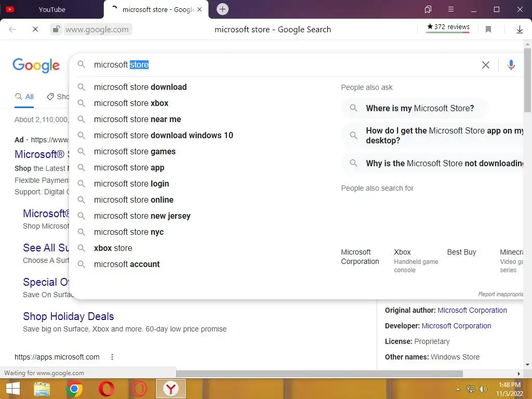Open the browser hamburger menu
532x399 pixels.
(x=450, y=9)
